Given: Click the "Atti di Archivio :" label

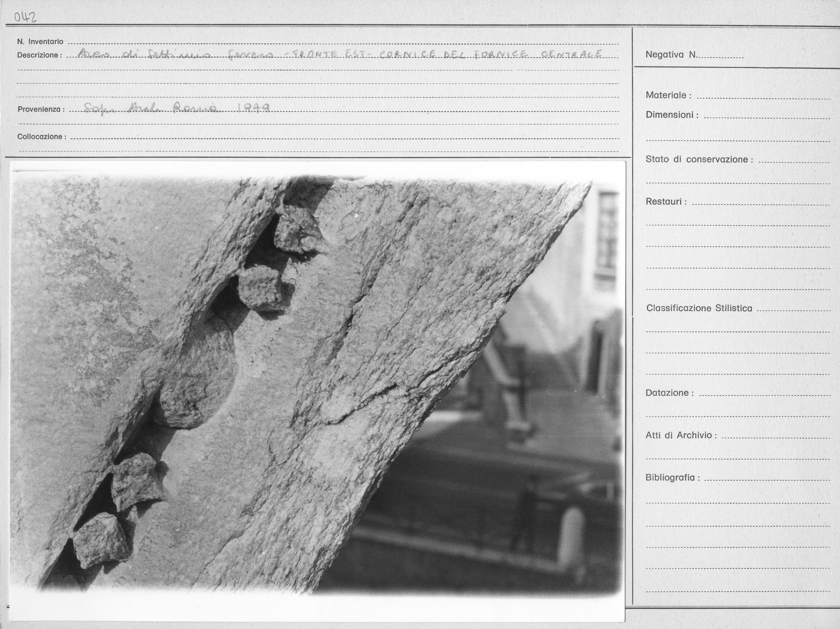Looking at the screenshot, I should (x=681, y=435).
